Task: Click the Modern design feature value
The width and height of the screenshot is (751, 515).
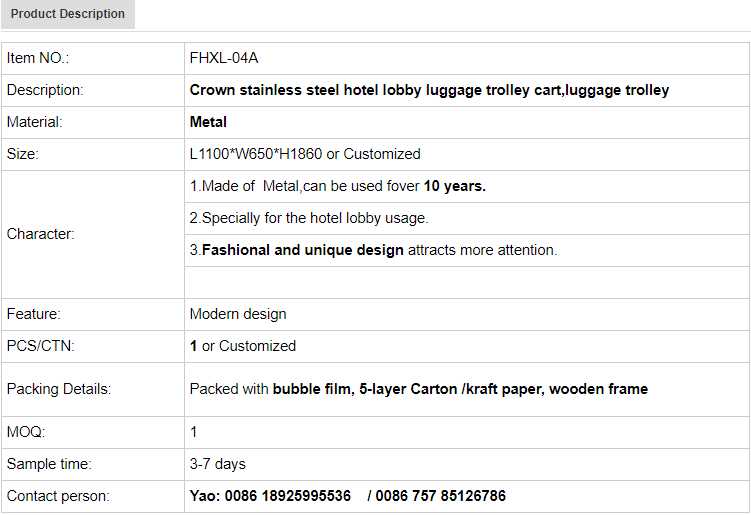Action: tap(238, 314)
